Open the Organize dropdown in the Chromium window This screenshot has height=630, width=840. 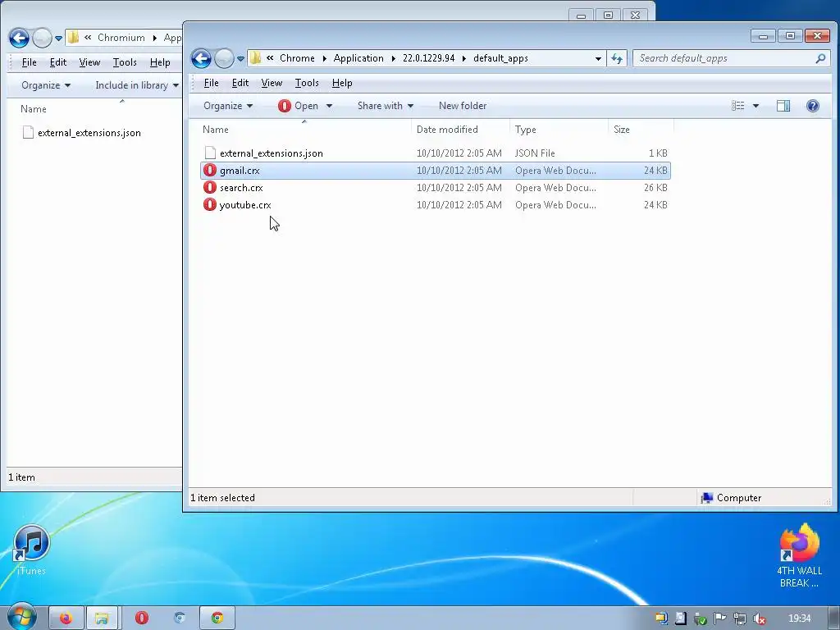[x=46, y=85]
